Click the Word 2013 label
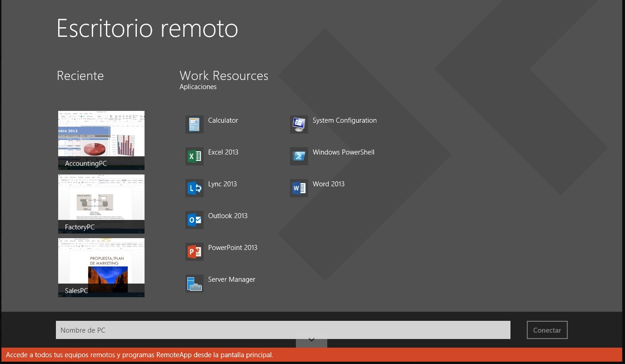This screenshot has height=364, width=625. coord(329,184)
